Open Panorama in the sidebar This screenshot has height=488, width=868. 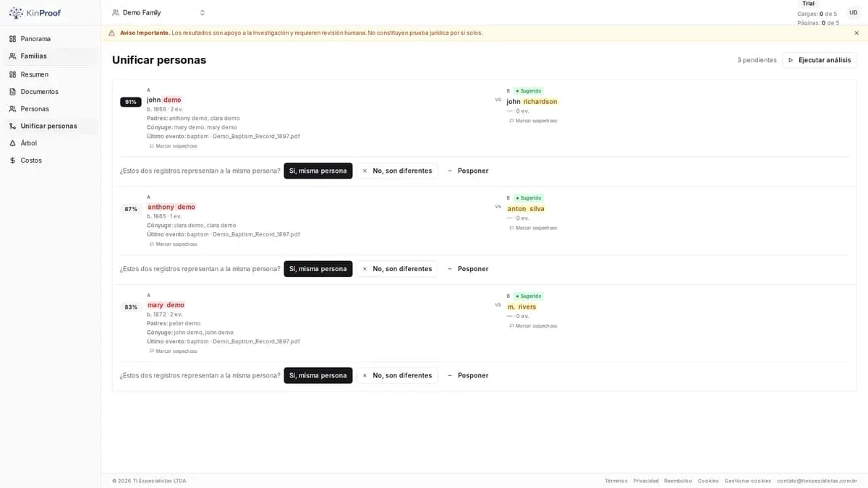click(51, 38)
